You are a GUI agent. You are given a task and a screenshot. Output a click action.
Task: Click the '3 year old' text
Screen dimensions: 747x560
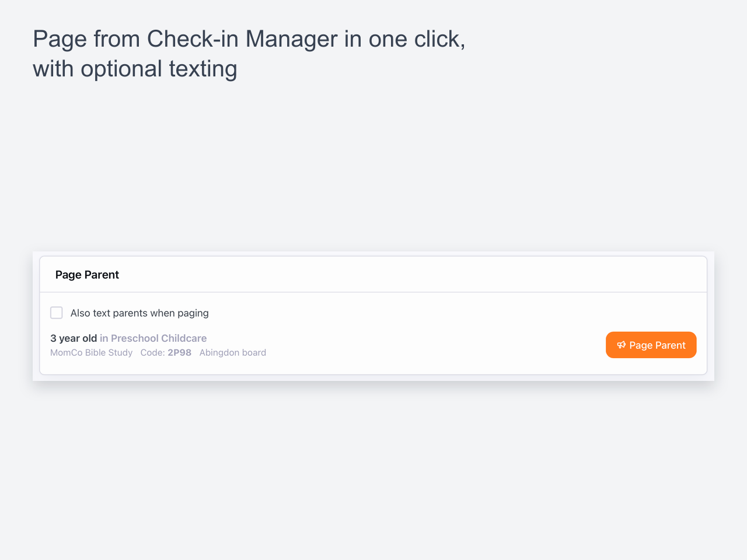(74, 338)
